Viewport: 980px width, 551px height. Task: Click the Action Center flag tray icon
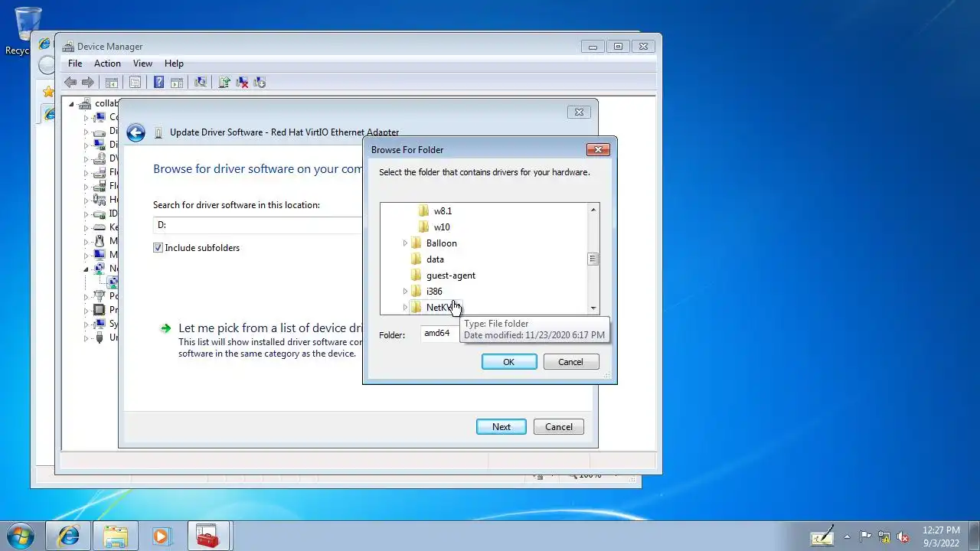pyautogui.click(x=865, y=536)
